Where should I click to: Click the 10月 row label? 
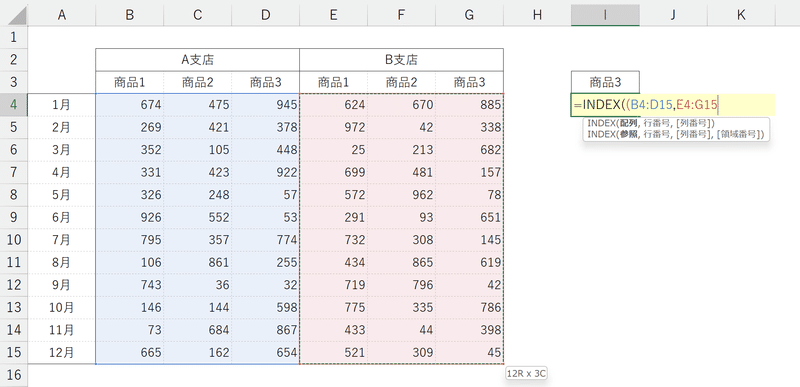coord(62,307)
